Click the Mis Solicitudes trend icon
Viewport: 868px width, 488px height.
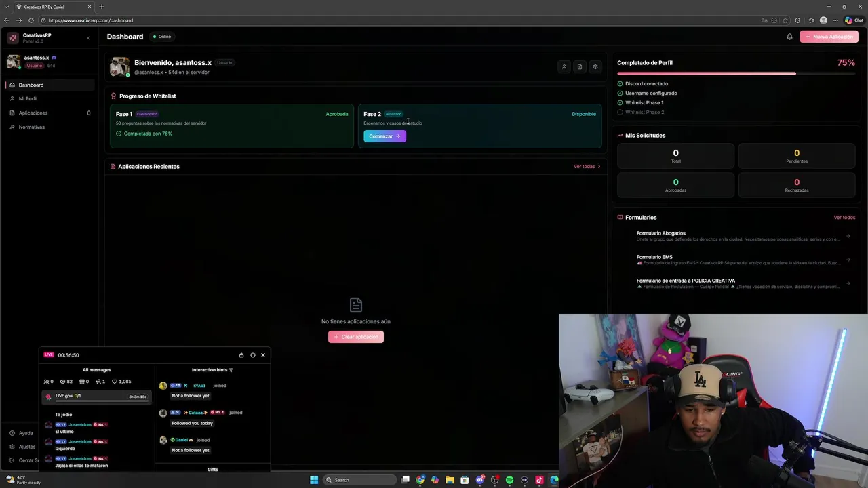[620, 136]
